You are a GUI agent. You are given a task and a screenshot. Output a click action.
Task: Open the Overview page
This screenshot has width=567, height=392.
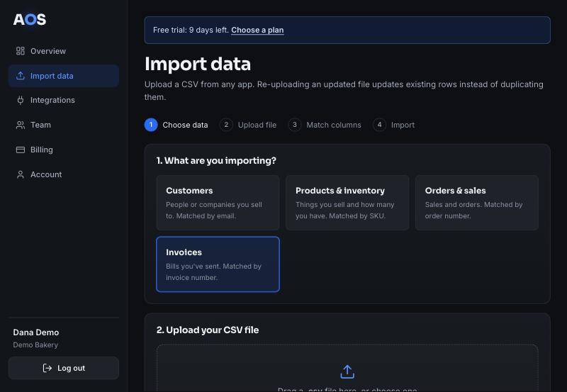(x=64, y=51)
